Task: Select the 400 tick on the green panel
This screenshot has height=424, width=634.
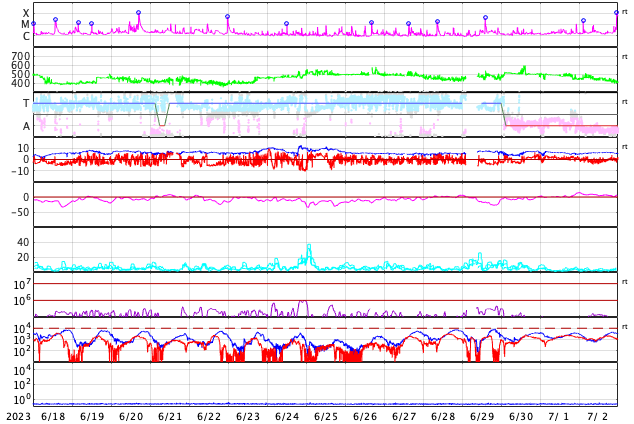Action: [x=21, y=83]
